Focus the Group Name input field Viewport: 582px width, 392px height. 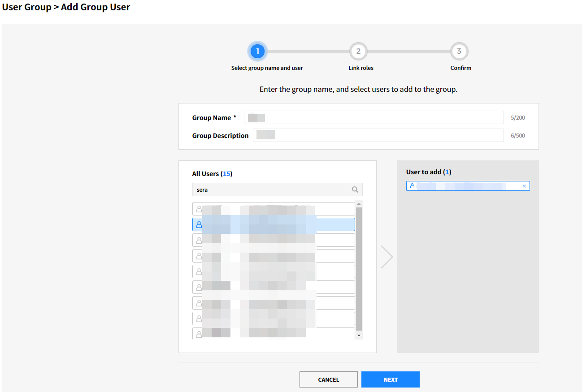tap(374, 117)
